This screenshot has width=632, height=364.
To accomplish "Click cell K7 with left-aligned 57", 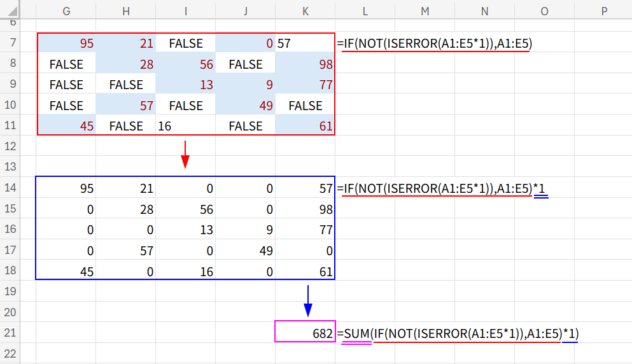I will 305,43.
